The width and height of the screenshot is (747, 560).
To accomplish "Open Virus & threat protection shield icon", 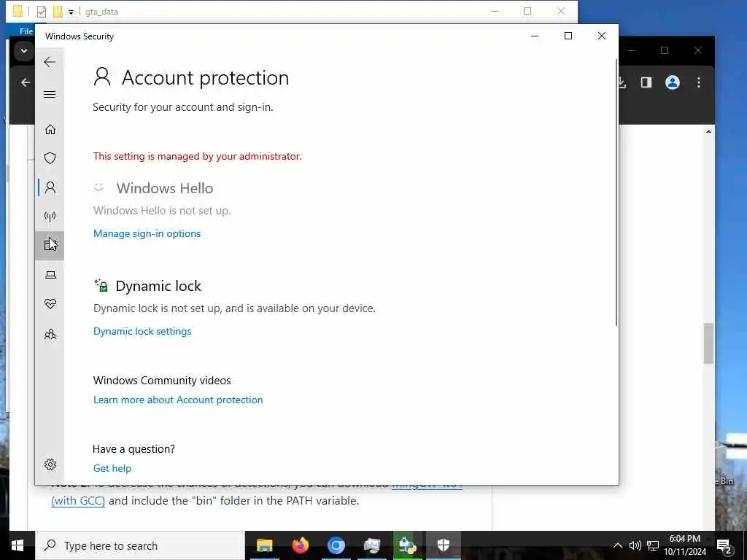I will 50,158.
